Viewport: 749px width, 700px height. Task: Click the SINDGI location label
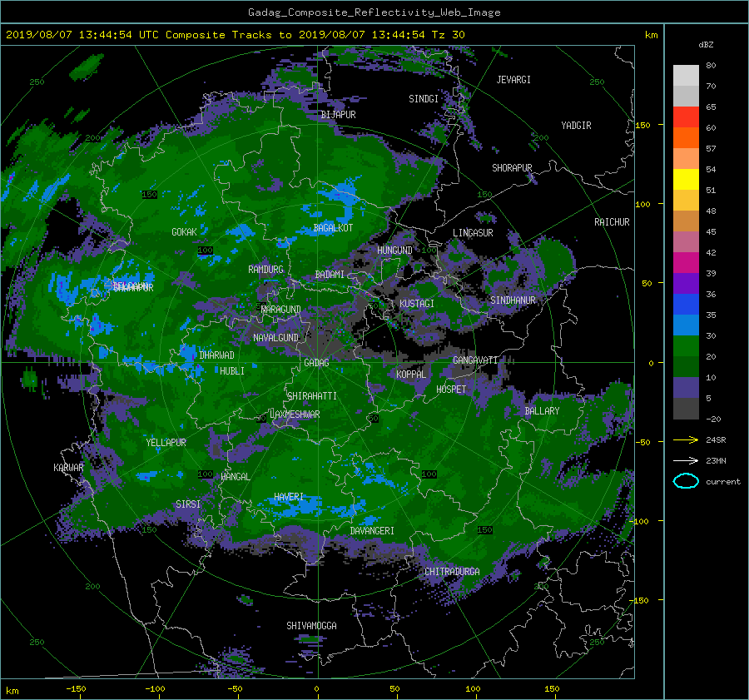pyautogui.click(x=424, y=99)
